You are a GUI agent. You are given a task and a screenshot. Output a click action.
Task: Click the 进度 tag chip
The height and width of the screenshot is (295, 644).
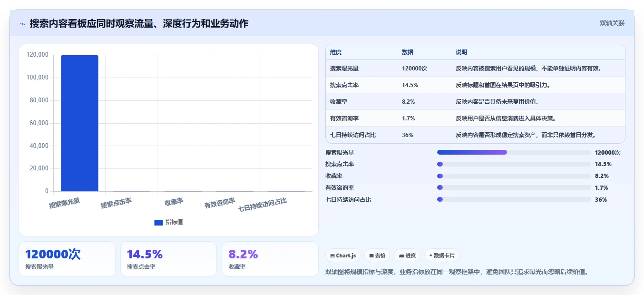click(x=407, y=256)
